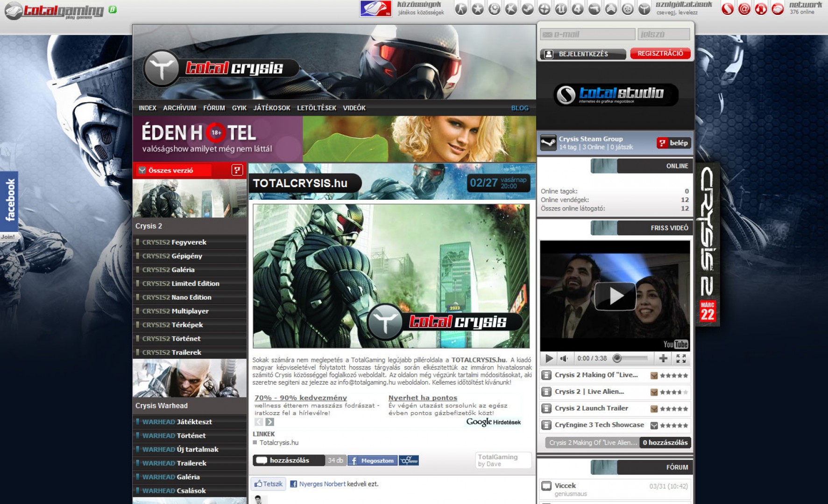Viewport: 828px width, 504px height.
Task: Open the red music service icon
Action: 761,9
